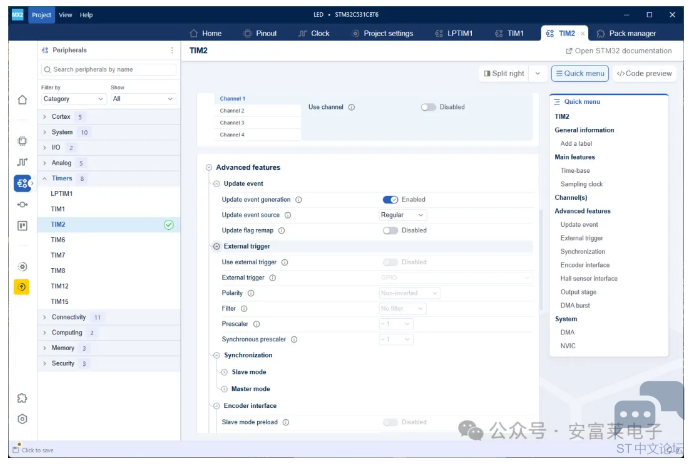Screen dimensions: 693x464
Task: Open the Filter by Category dropdown
Action: click(x=73, y=99)
